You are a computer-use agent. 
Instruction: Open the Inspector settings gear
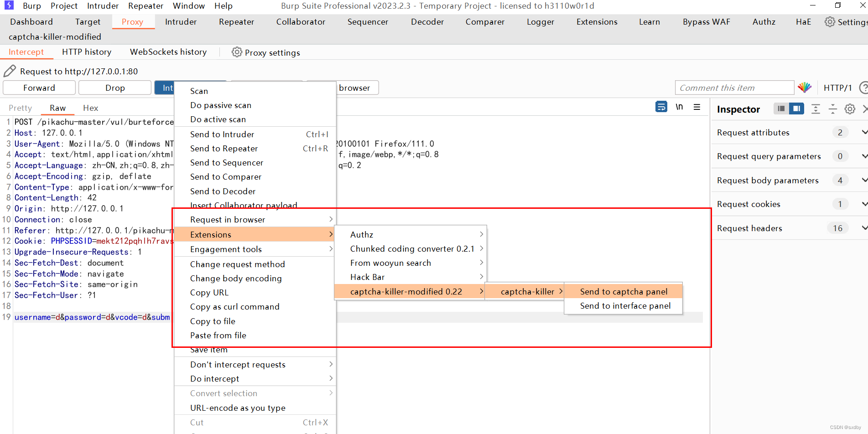click(x=850, y=109)
